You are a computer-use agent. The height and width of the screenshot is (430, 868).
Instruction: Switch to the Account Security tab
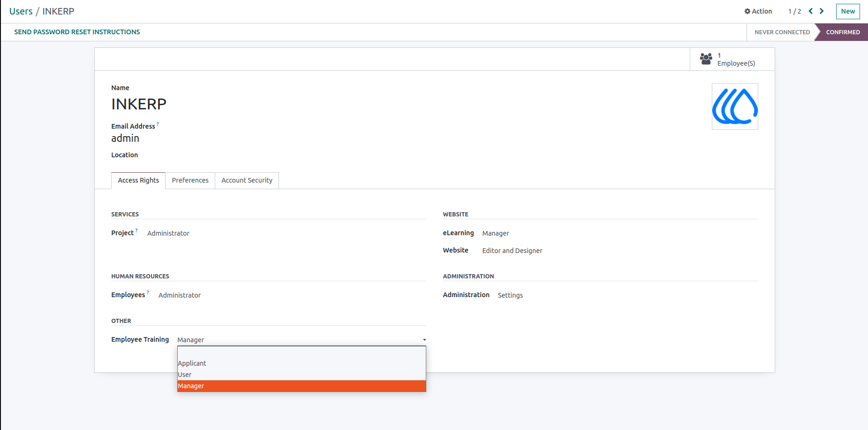[247, 180]
